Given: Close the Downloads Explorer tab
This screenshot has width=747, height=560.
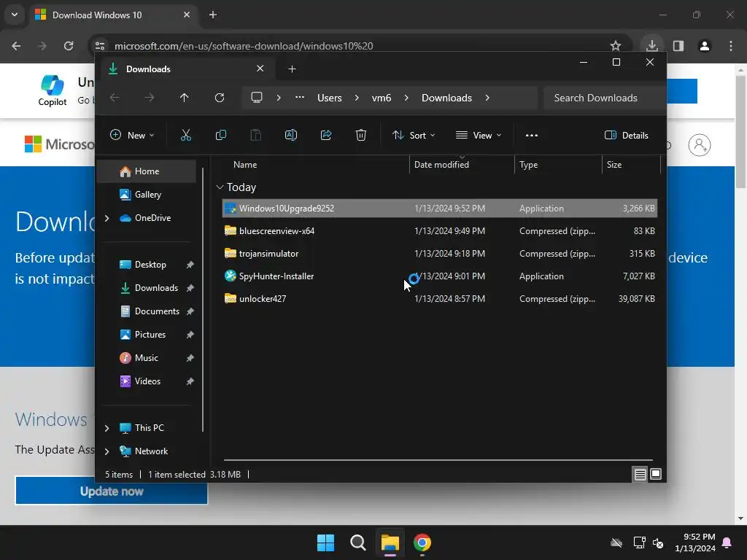Looking at the screenshot, I should [260, 69].
